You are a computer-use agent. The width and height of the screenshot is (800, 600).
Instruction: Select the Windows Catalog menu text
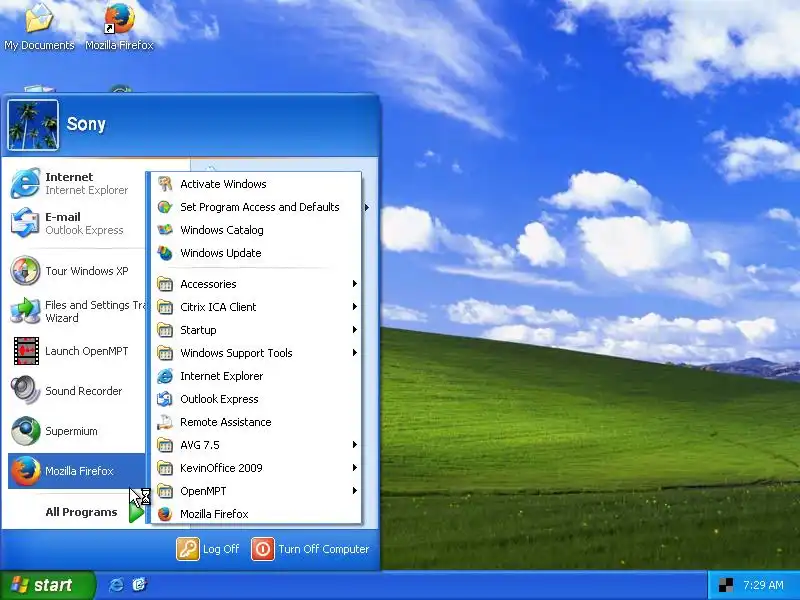click(x=221, y=230)
